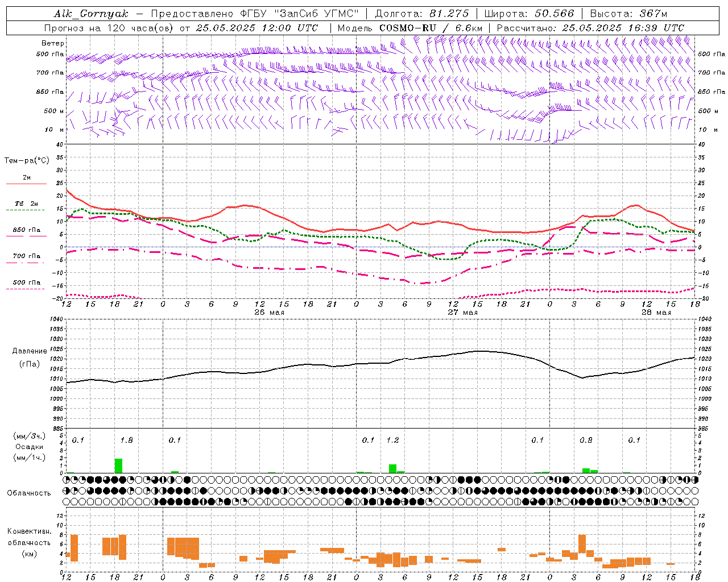Click the 26 мая date label

click(269, 312)
